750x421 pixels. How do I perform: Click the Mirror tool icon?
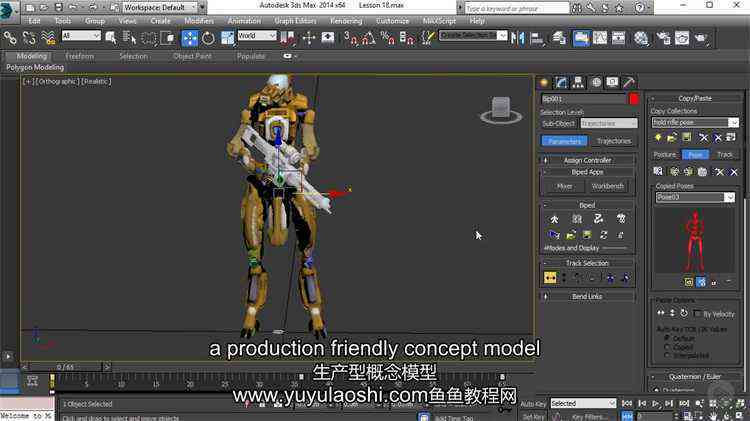coord(518,38)
